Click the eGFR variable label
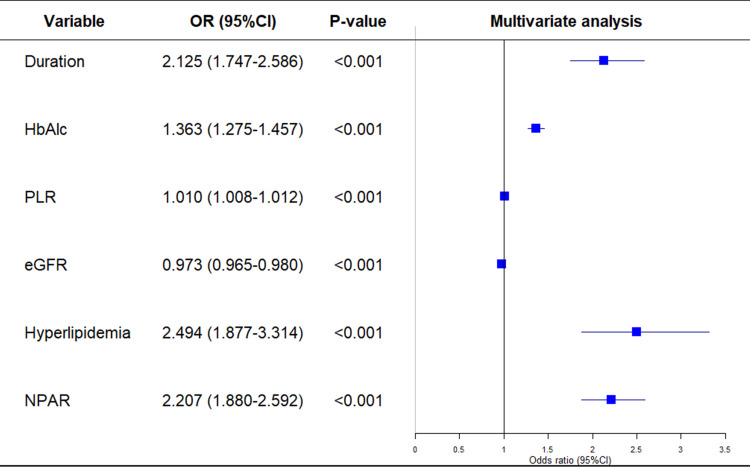The image size is (750, 467). click(x=46, y=264)
